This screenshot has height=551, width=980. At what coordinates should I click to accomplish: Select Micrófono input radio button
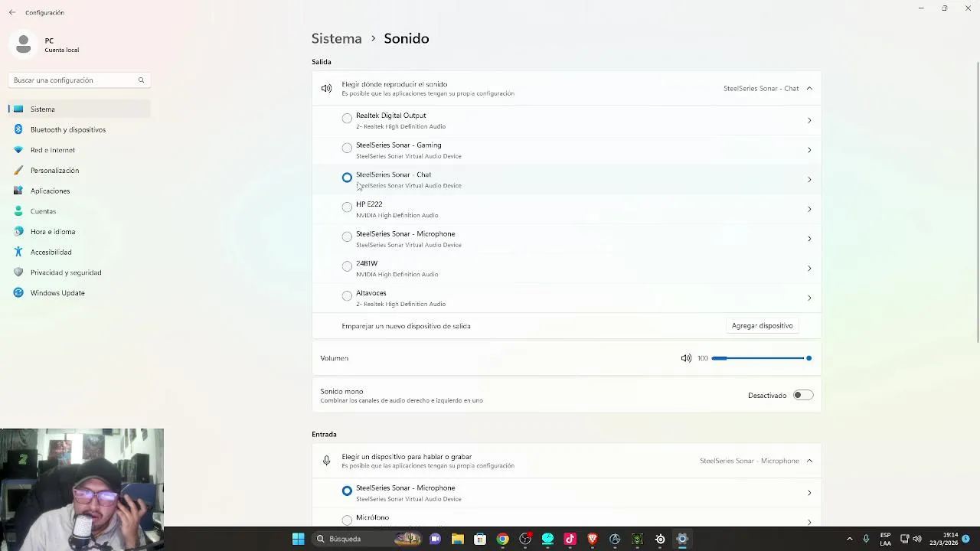tap(347, 520)
